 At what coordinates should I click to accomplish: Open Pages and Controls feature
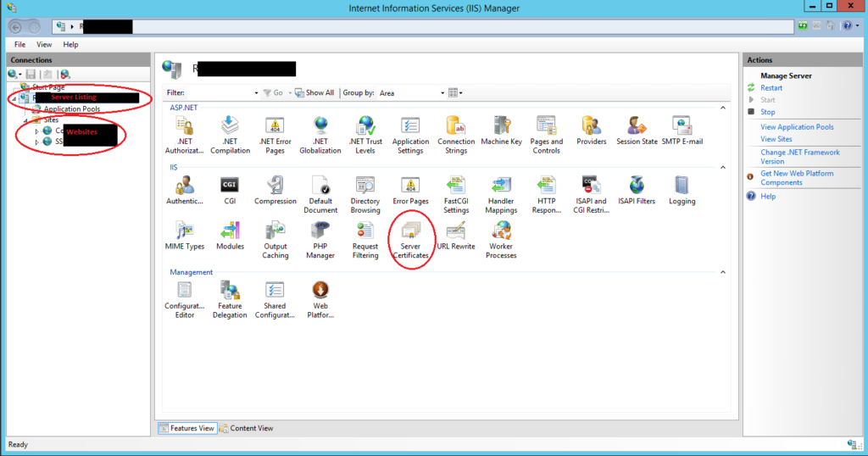546,135
